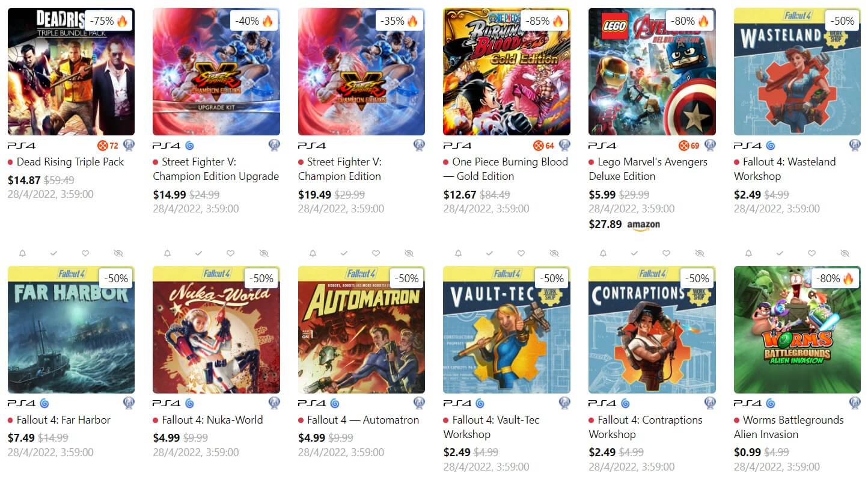Mark Contraptions Workshop as owned with the checkmark
Viewport: 868px width, 491px height.
[x=634, y=253]
